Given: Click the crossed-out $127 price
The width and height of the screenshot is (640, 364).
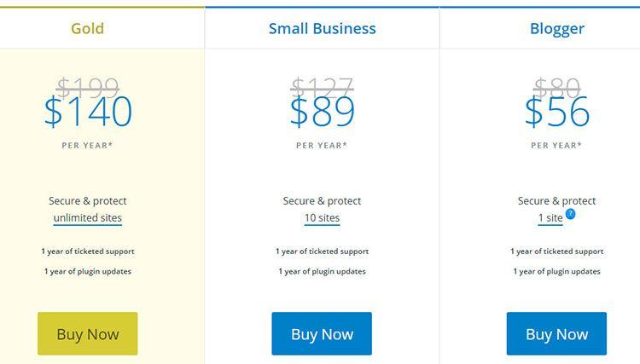Looking at the screenshot, I should [322, 86].
